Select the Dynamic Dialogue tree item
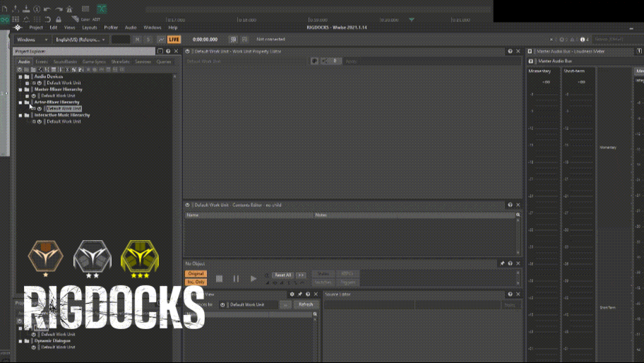 52,340
